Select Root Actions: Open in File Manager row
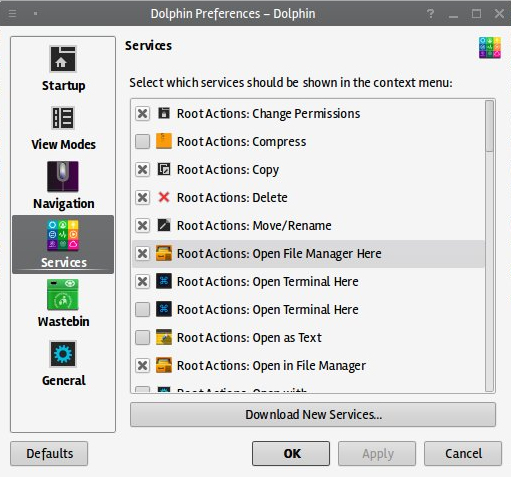 pos(308,365)
